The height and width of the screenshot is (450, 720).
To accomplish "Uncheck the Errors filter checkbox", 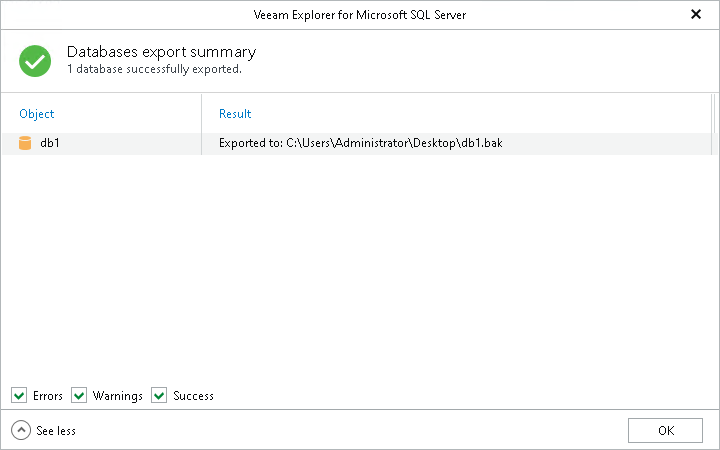I will pos(20,396).
